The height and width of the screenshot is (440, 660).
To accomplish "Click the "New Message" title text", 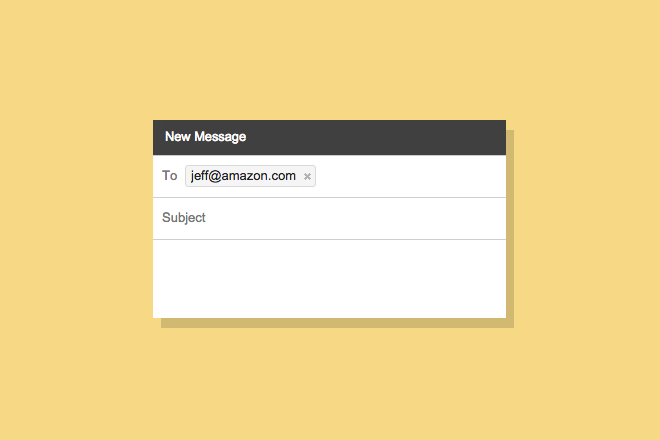I will pyautogui.click(x=205, y=137).
